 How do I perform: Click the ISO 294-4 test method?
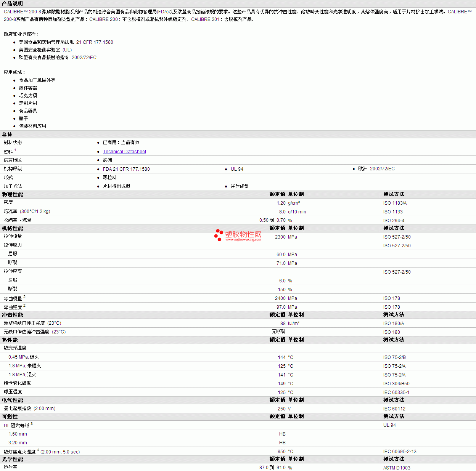coord(394,221)
